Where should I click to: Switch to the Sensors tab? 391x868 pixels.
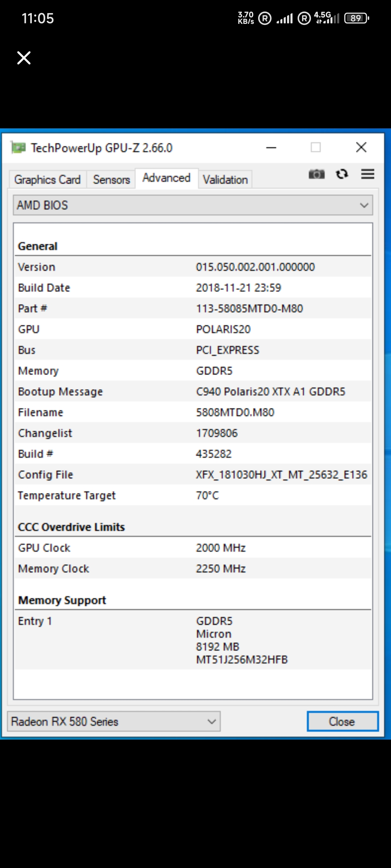[112, 180]
